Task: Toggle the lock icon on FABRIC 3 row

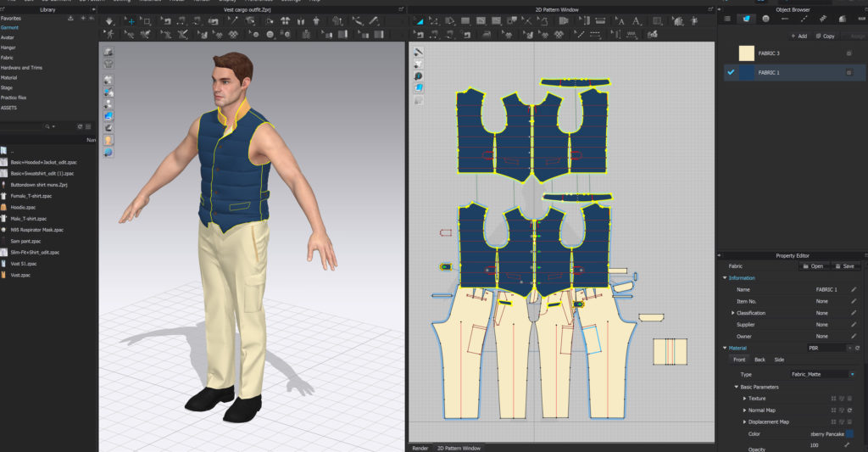Action: tap(849, 53)
